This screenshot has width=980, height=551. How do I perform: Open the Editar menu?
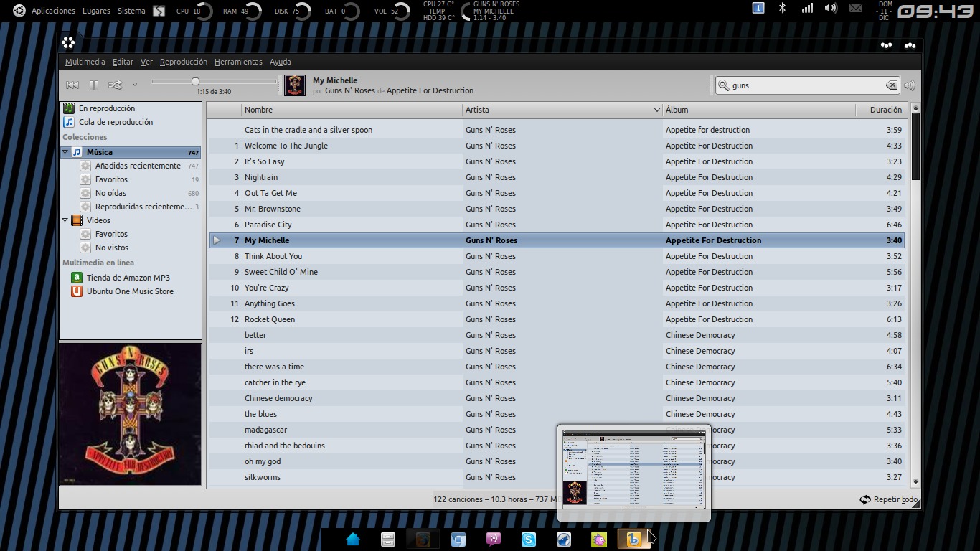123,62
